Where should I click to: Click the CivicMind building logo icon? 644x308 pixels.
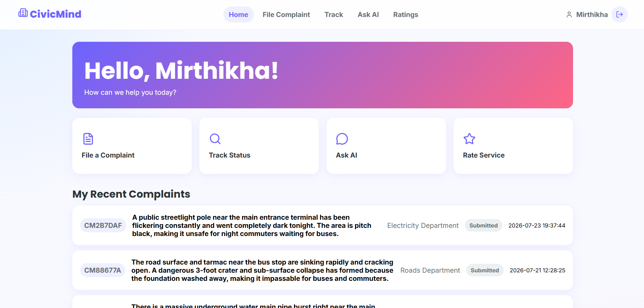pos(23,13)
